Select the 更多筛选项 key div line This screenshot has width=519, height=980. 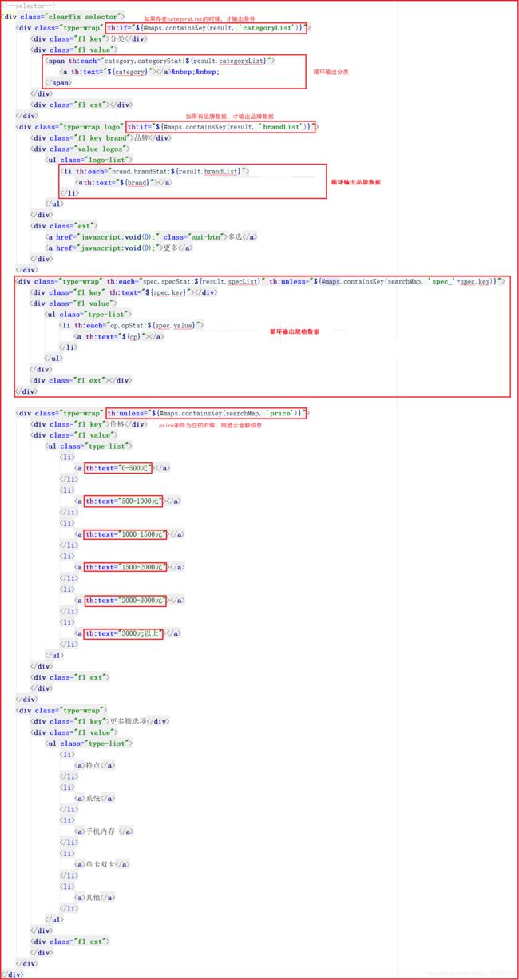click(100, 721)
